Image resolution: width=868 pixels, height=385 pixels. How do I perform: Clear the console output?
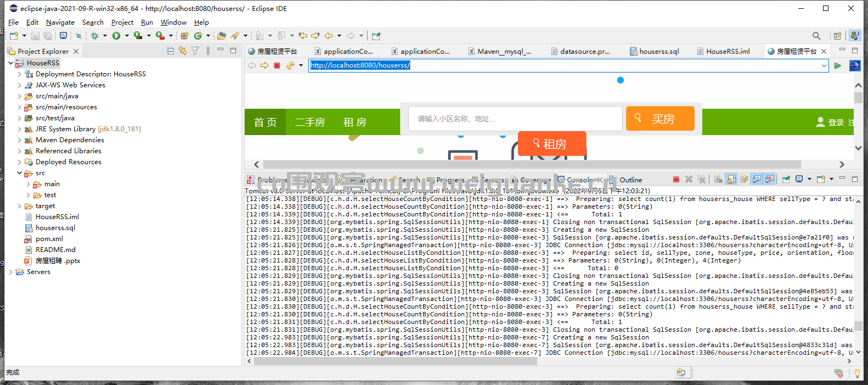click(719, 180)
